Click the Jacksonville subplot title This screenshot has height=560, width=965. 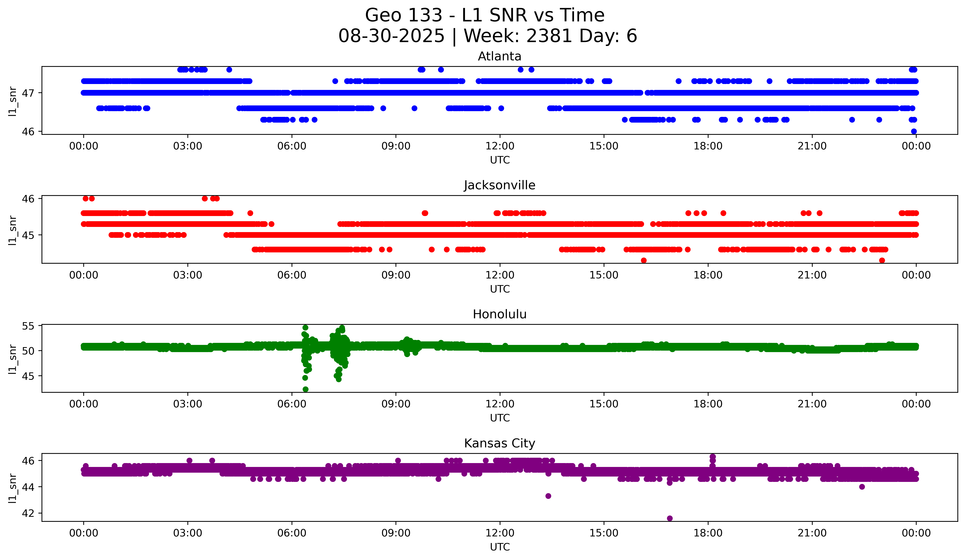(x=499, y=185)
